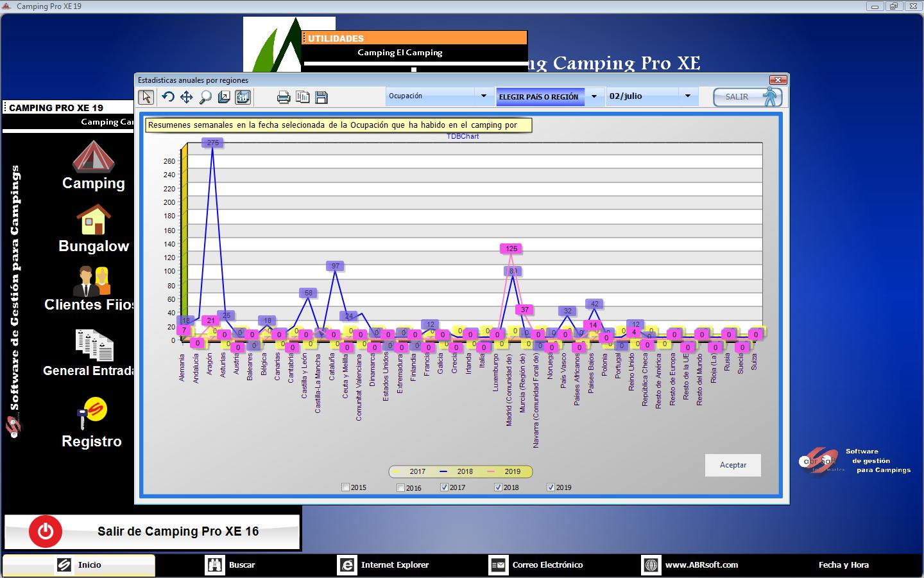Copy the chart with the copy icon
924x578 pixels.
point(303,97)
